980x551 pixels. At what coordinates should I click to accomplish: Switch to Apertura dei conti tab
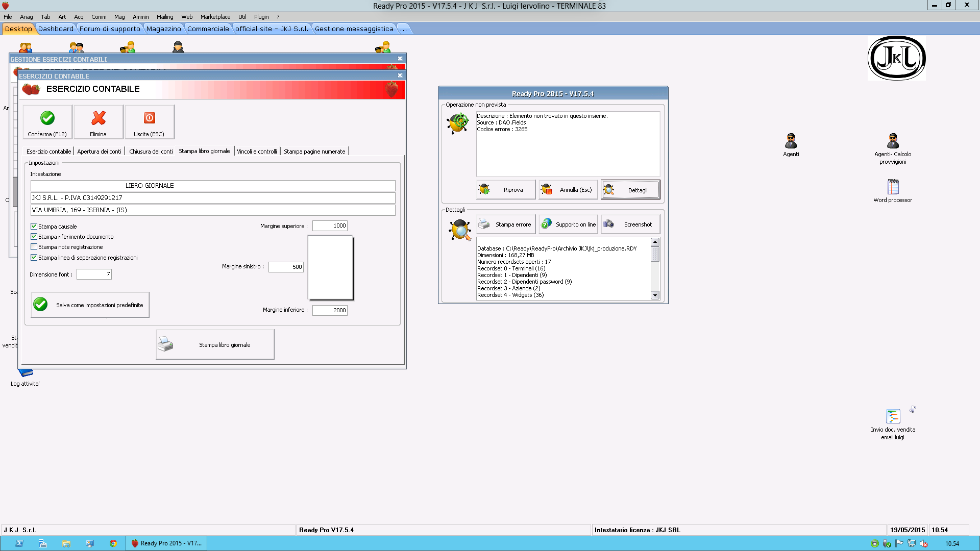(x=100, y=152)
